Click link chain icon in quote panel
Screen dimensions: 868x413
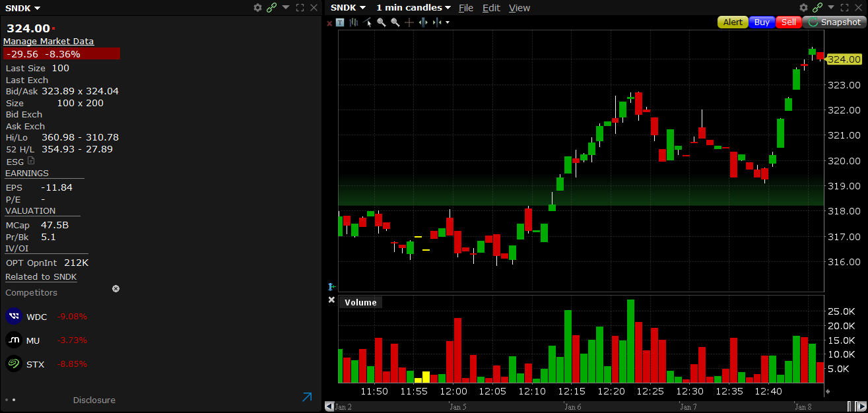click(271, 7)
